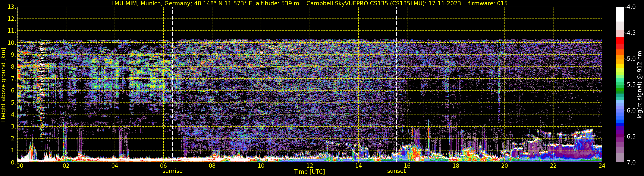Click the '08' time axis tick label
644x176 pixels.
pos(212,166)
